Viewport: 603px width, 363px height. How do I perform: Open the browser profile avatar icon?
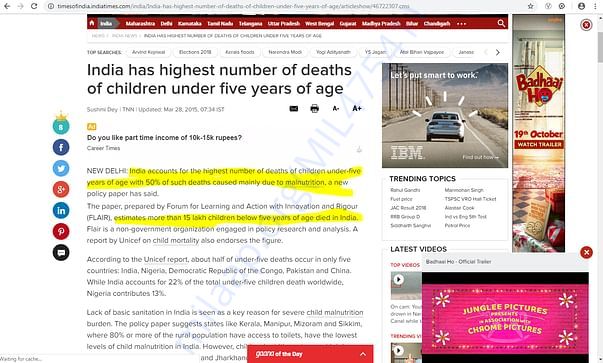click(581, 6)
